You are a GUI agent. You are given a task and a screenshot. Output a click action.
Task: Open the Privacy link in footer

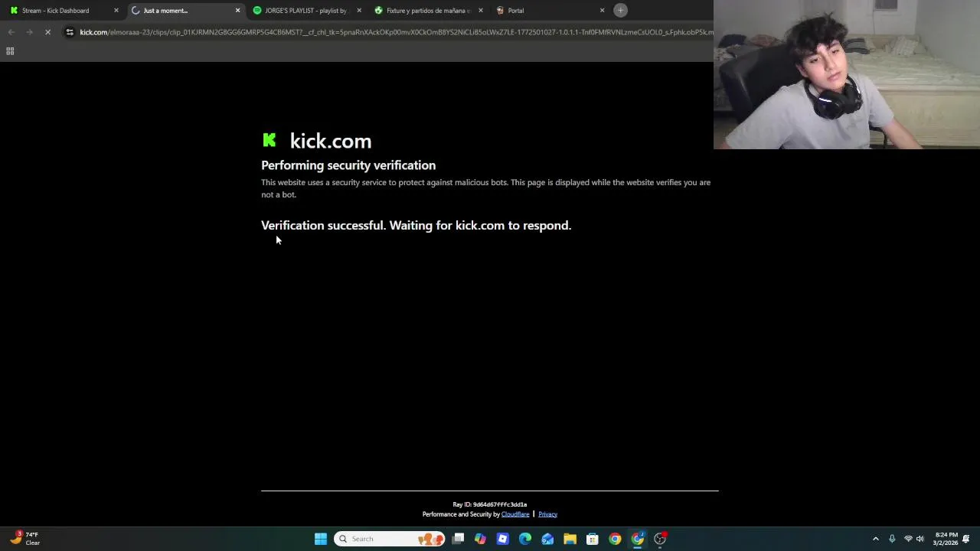[547, 514]
